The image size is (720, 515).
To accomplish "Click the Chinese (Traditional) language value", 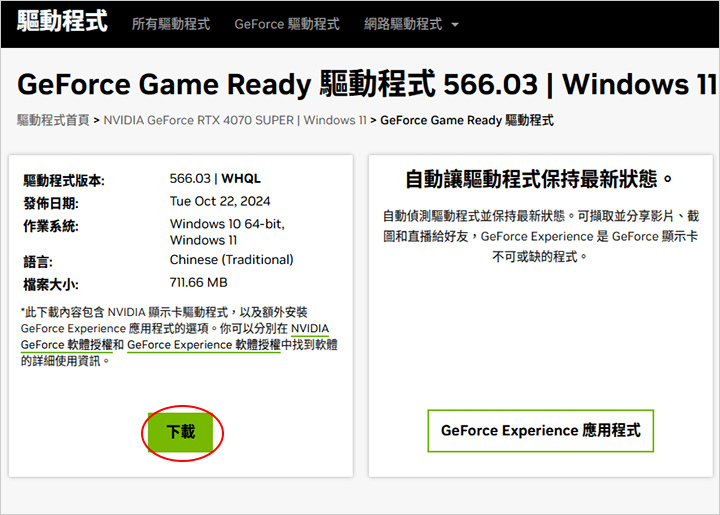I will [x=231, y=260].
